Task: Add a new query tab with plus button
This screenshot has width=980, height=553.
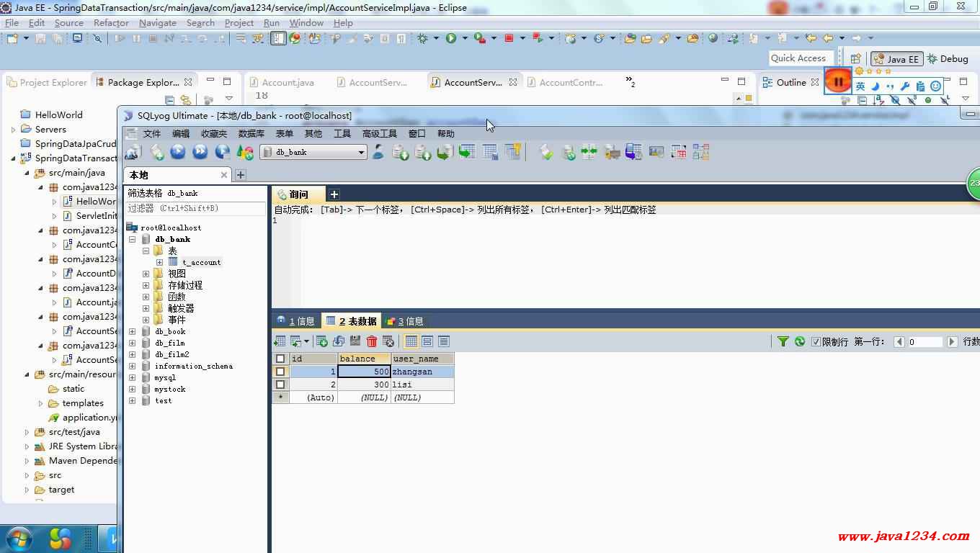Action: click(334, 194)
